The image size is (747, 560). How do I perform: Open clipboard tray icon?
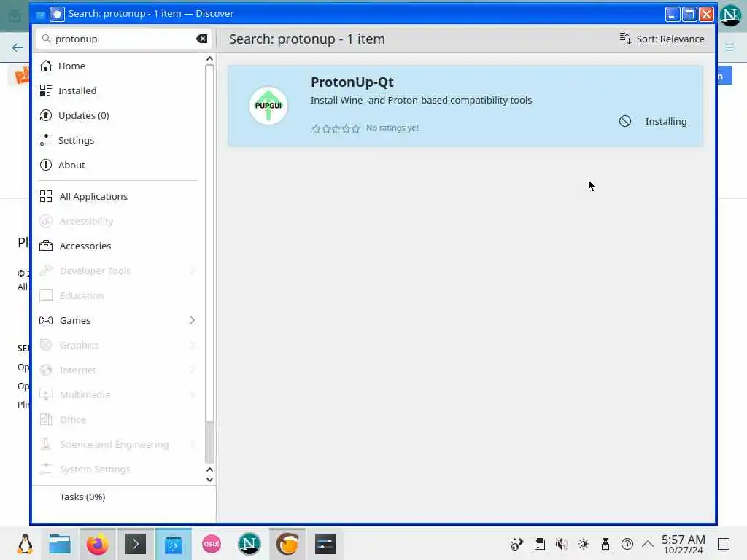click(x=539, y=544)
